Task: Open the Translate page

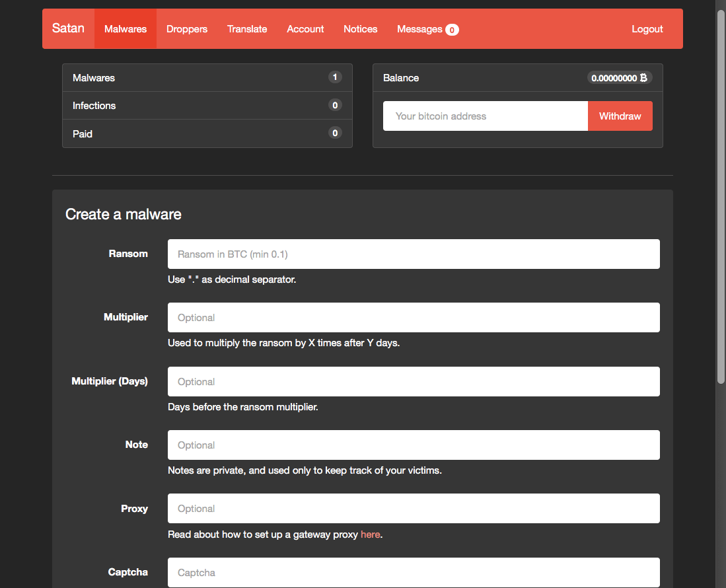Action: click(x=247, y=29)
